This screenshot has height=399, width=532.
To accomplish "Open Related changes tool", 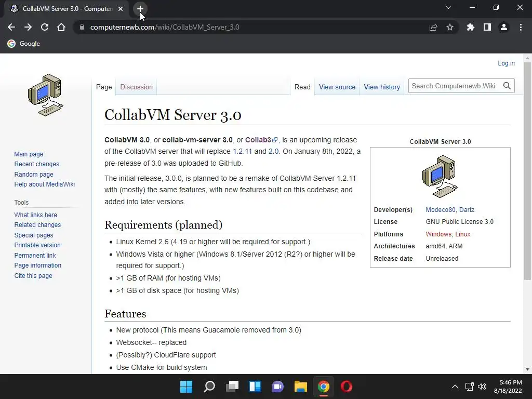I will (x=37, y=224).
